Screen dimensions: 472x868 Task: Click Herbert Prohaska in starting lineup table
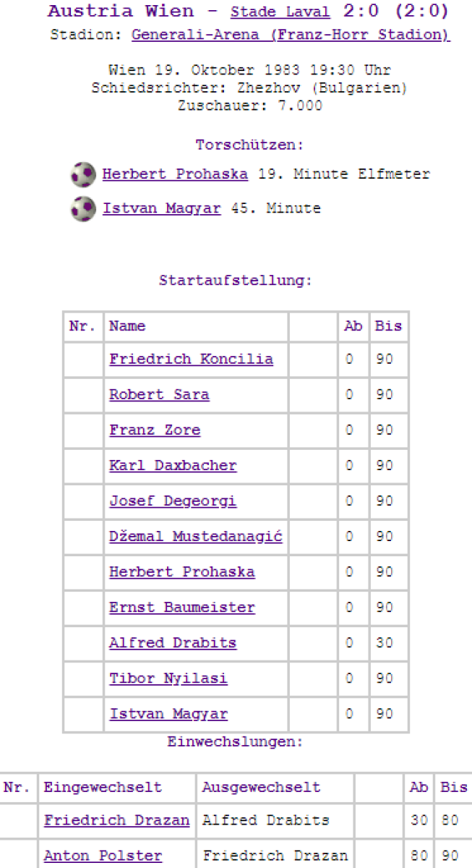pos(181,571)
